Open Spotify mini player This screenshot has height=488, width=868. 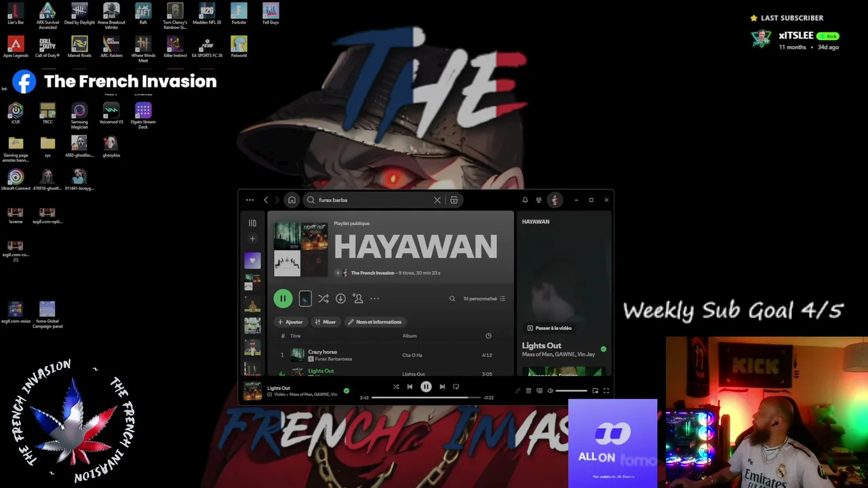pos(595,391)
